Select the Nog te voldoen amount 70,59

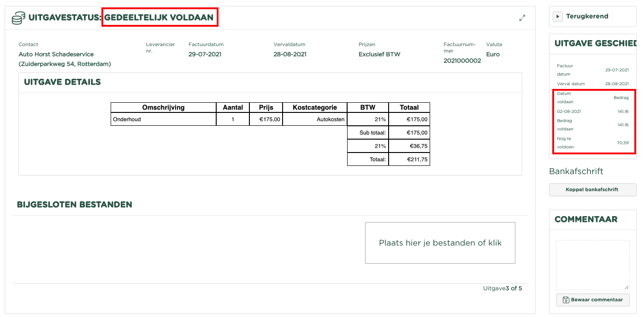tap(622, 143)
